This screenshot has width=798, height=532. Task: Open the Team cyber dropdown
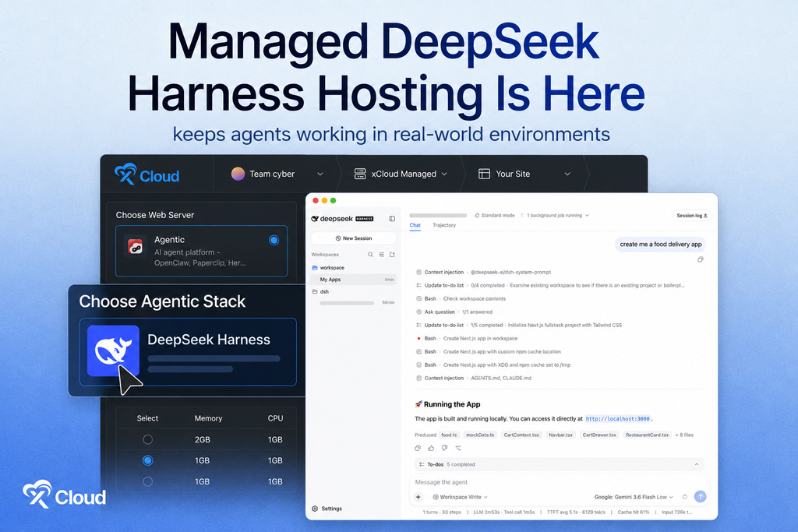[x=320, y=174]
